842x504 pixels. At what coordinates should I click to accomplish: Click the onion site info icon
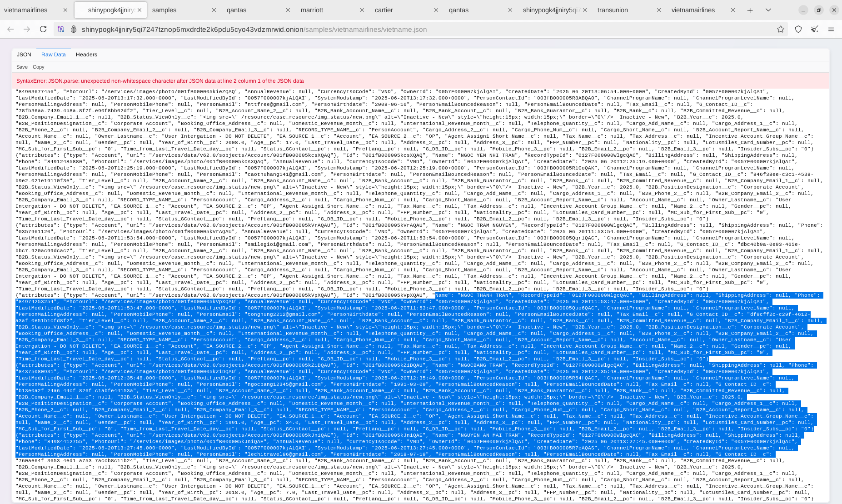tap(73, 29)
